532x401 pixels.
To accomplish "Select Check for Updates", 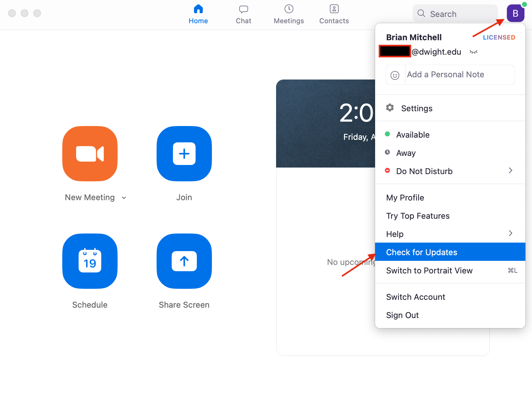I will tap(450, 252).
